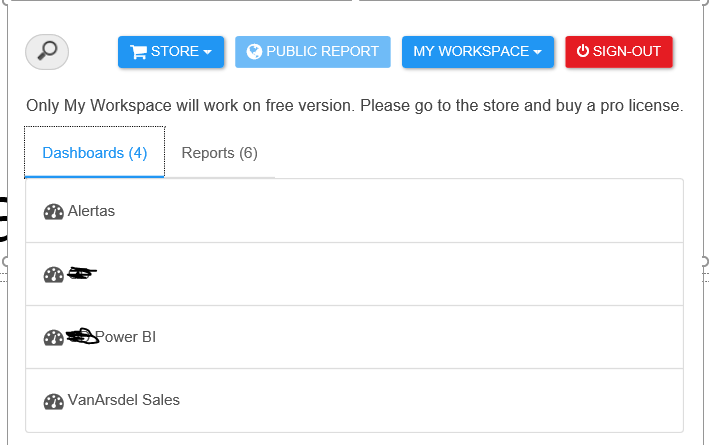Click the shopping cart icon on STORE
Screen dimensions: 709x445
click(x=138, y=52)
